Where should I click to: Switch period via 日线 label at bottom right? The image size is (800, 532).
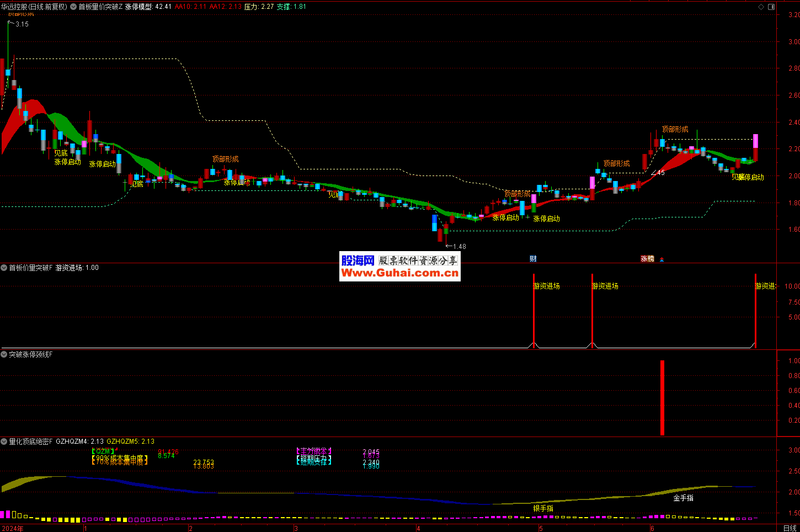point(790,528)
